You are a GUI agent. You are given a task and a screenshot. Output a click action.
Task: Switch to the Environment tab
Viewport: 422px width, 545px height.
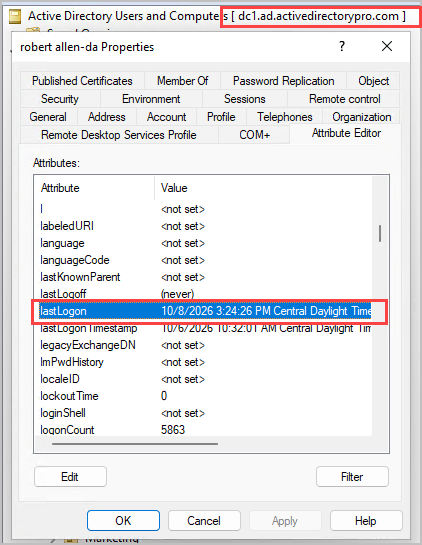point(151,99)
